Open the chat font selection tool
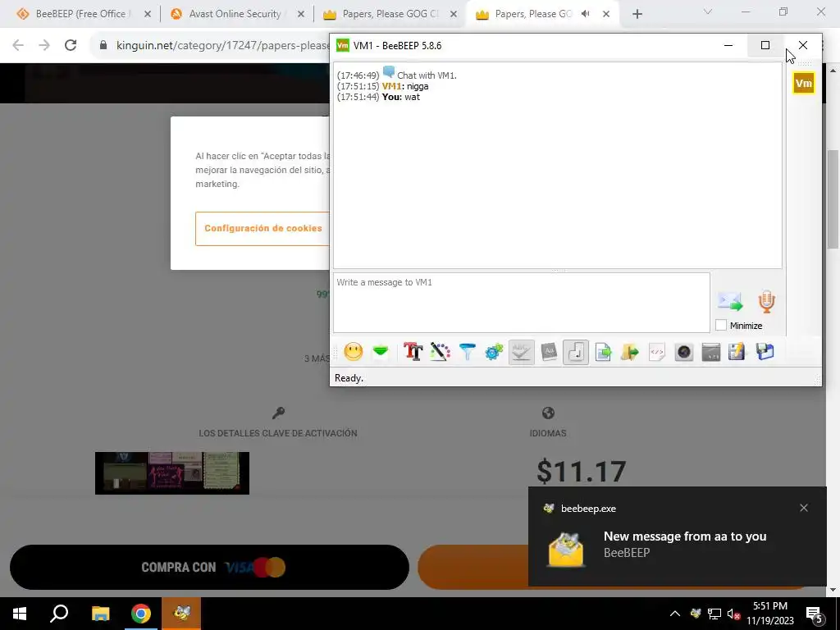The width and height of the screenshot is (840, 630). point(413,352)
